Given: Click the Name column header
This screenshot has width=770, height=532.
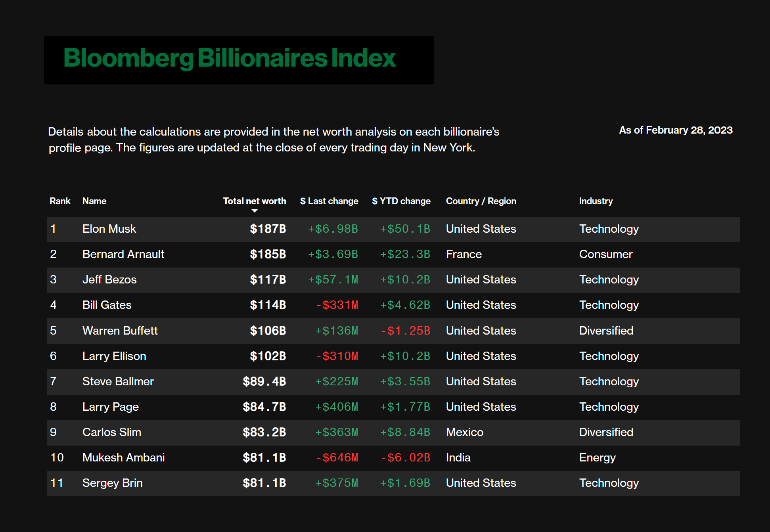Looking at the screenshot, I should click(94, 201).
